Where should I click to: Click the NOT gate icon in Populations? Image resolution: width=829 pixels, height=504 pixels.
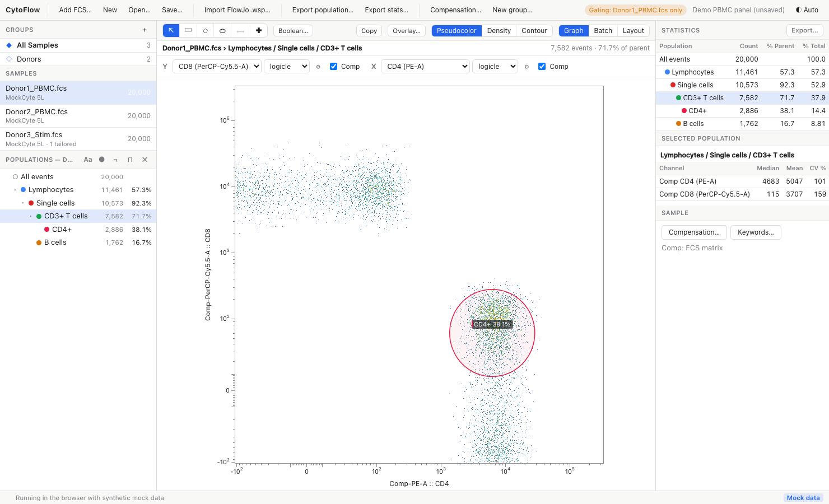(115, 160)
